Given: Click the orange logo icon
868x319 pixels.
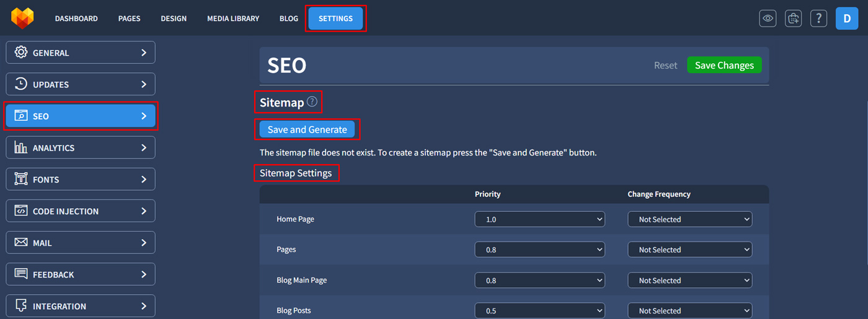Looking at the screenshot, I should click(x=22, y=18).
